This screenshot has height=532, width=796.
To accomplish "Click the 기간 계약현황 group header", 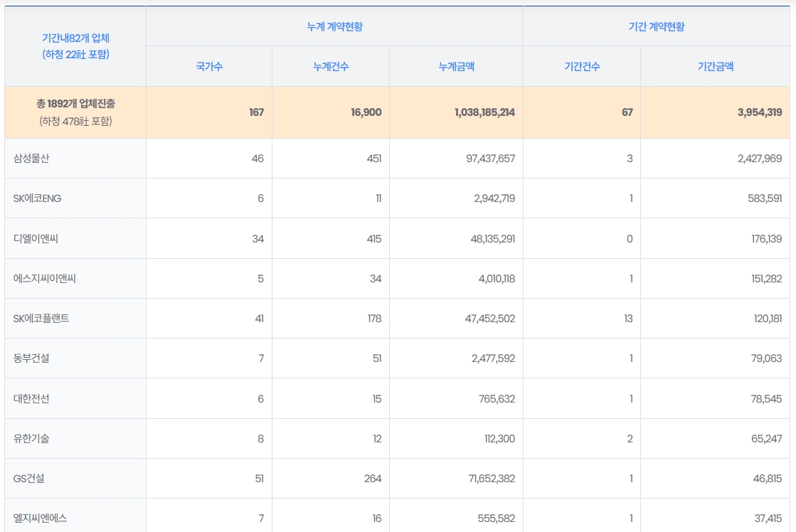I will 657,26.
